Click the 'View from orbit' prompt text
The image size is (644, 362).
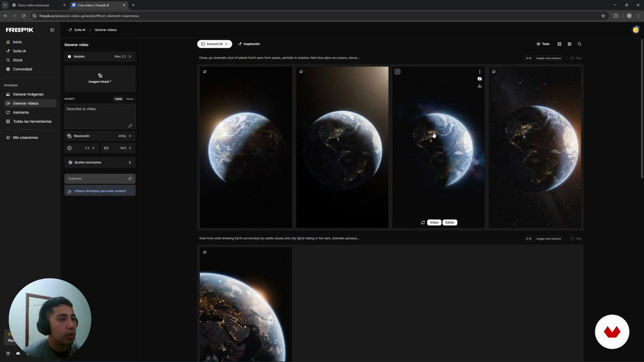coord(279,238)
